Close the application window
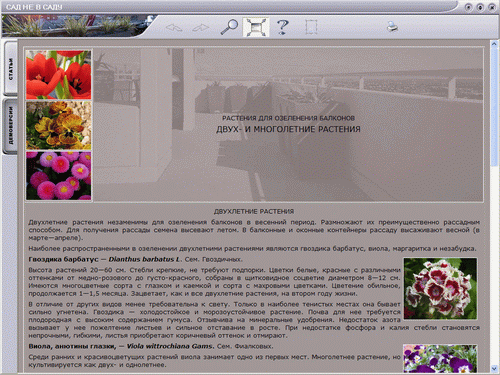 (x=492, y=7)
